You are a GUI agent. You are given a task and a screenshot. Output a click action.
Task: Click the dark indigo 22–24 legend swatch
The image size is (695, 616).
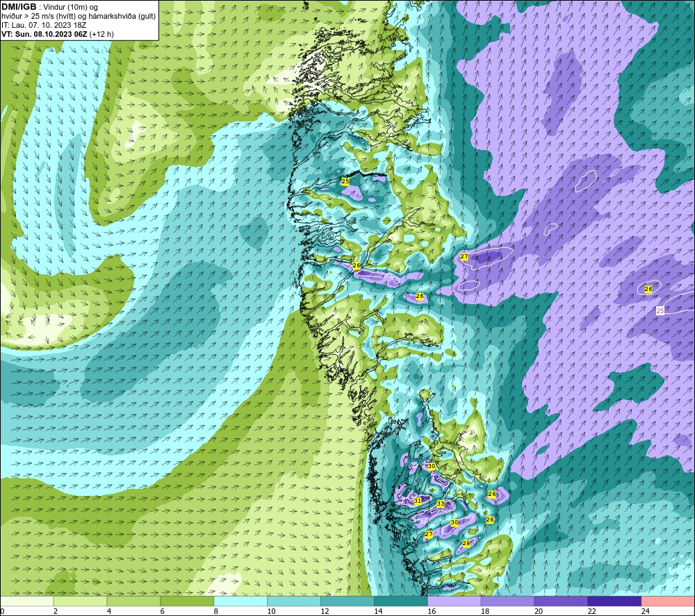(x=614, y=601)
